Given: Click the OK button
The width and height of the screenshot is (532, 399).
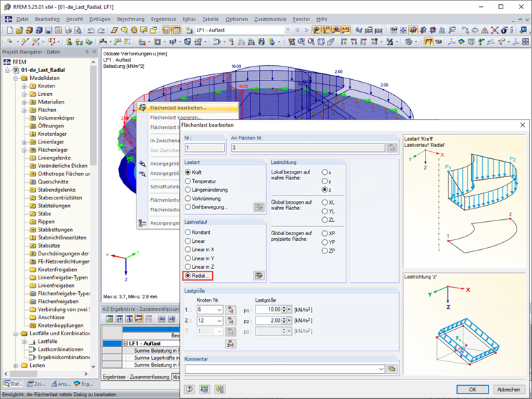Looking at the screenshot, I should pyautogui.click(x=472, y=389).
